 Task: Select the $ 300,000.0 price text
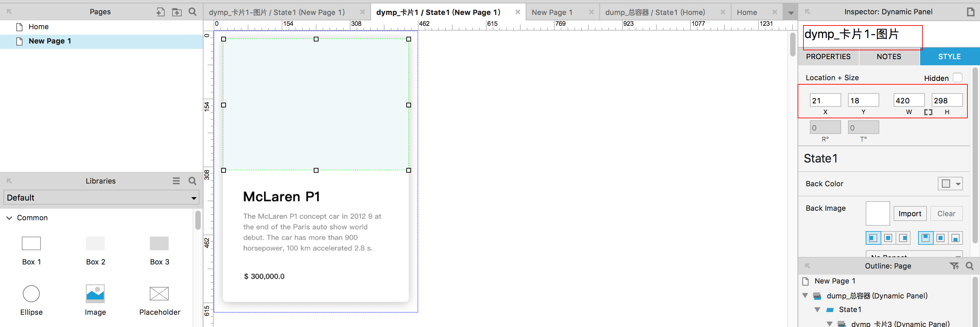click(264, 276)
